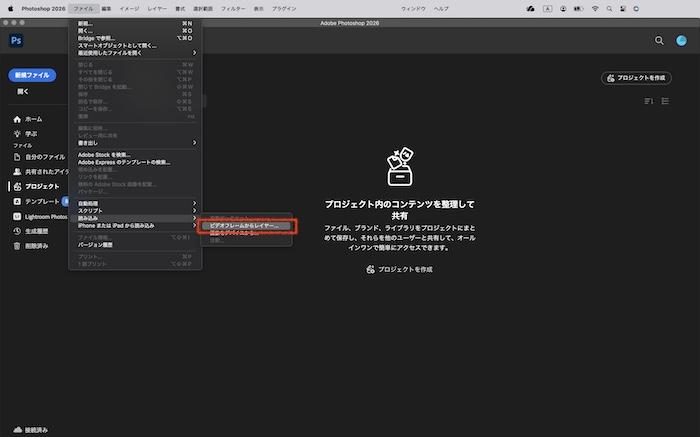Open the 書式 menu
Image resolution: width=700 pixels, height=437 pixels.
180,8
